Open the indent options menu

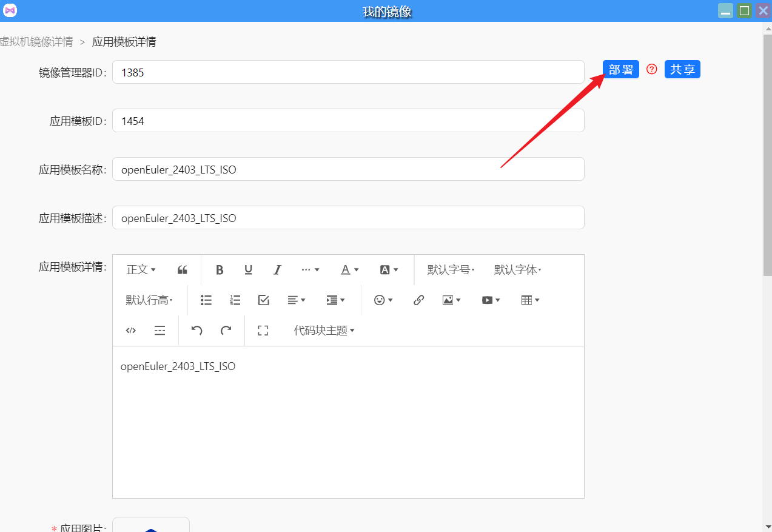tap(335, 300)
